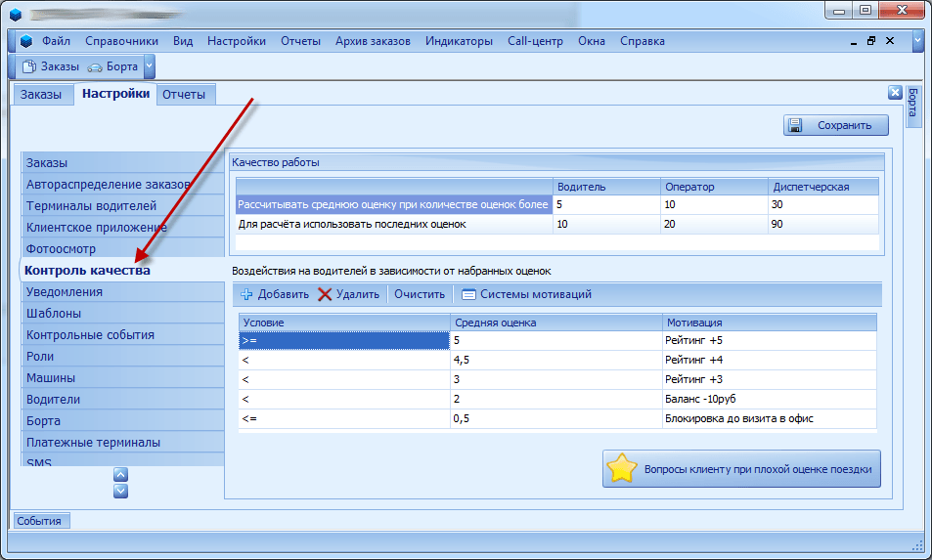Click the <= condition cell
This screenshot has height=560, width=932.
(x=344, y=418)
